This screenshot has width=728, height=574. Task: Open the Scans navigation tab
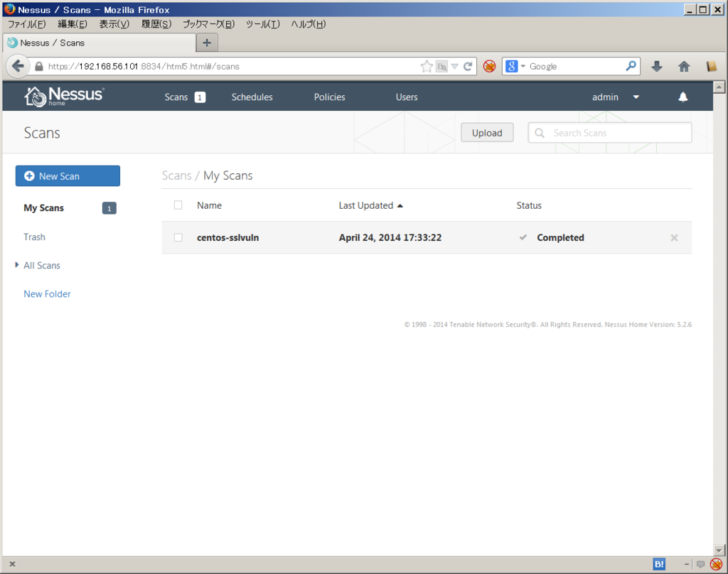click(176, 97)
